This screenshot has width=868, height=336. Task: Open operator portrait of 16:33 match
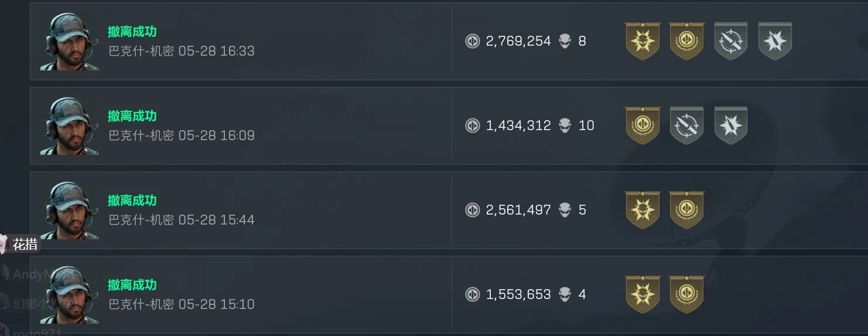click(x=69, y=42)
